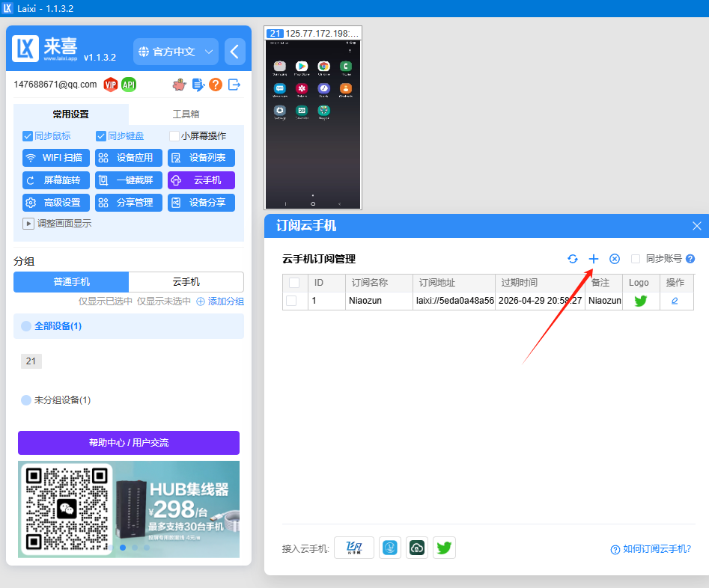
Task: Click the Play Store icon on phone screen
Action: tap(302, 67)
